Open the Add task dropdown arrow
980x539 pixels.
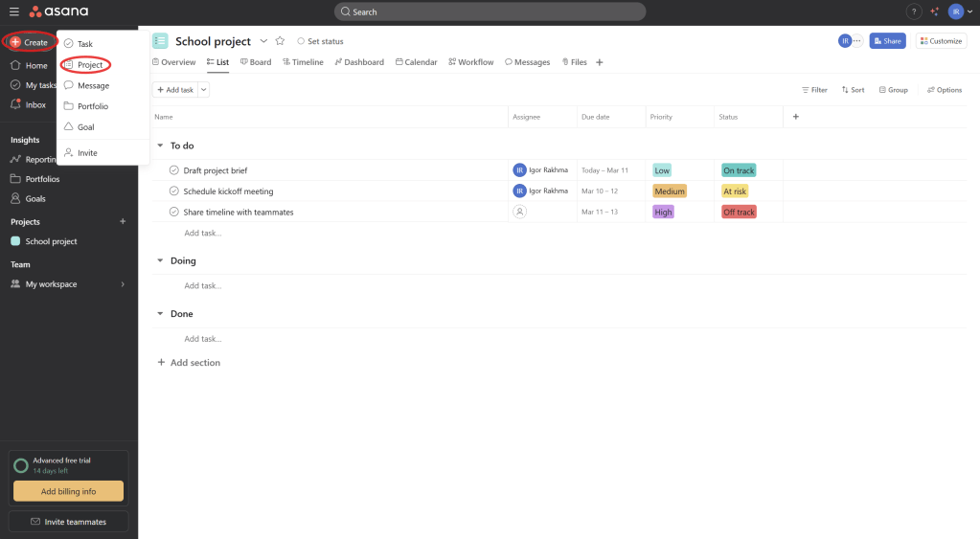tap(204, 90)
